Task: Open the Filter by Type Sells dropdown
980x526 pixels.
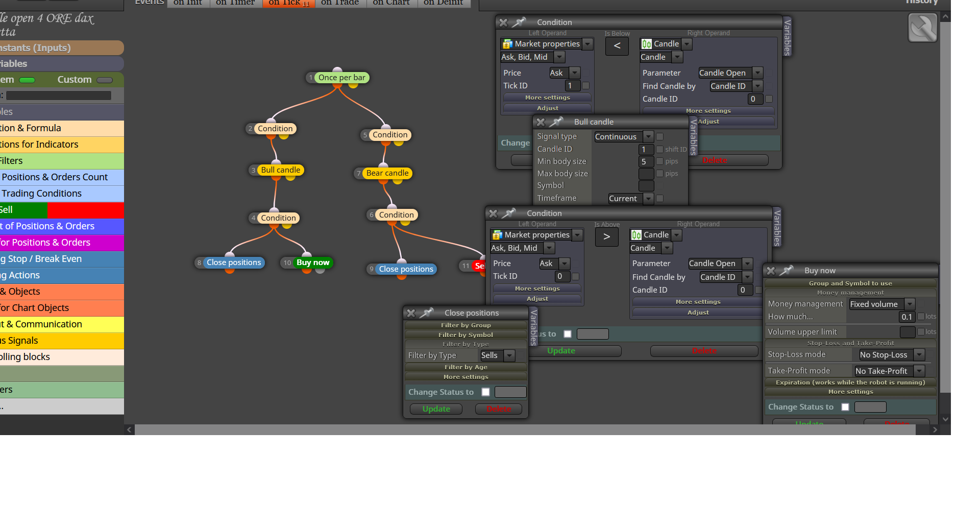Action: [x=498, y=355]
